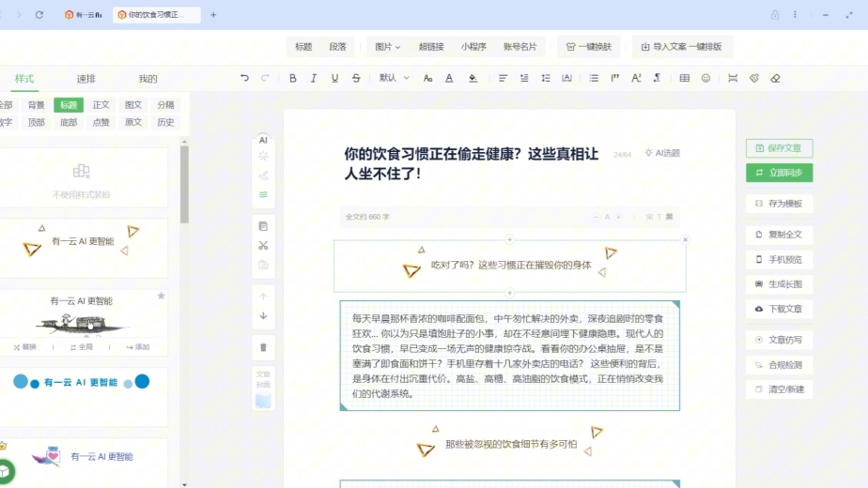
Task: Click the scissors cut icon
Action: (x=263, y=246)
